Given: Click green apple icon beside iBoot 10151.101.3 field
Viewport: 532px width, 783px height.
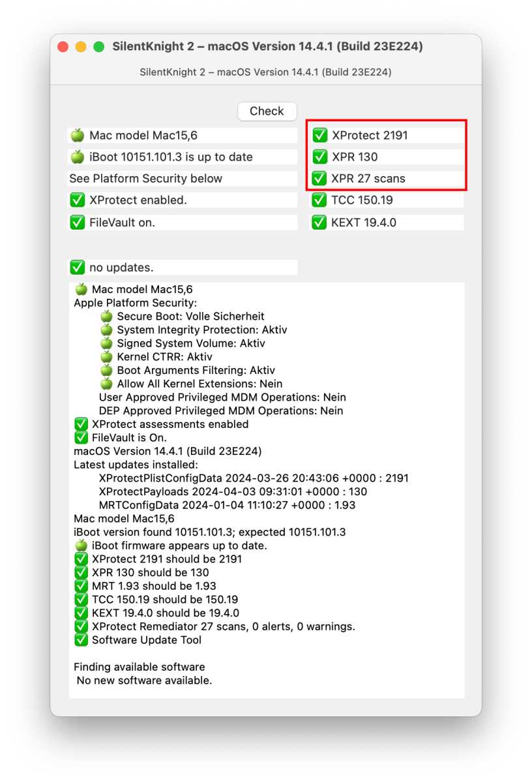Looking at the screenshot, I should (x=78, y=157).
